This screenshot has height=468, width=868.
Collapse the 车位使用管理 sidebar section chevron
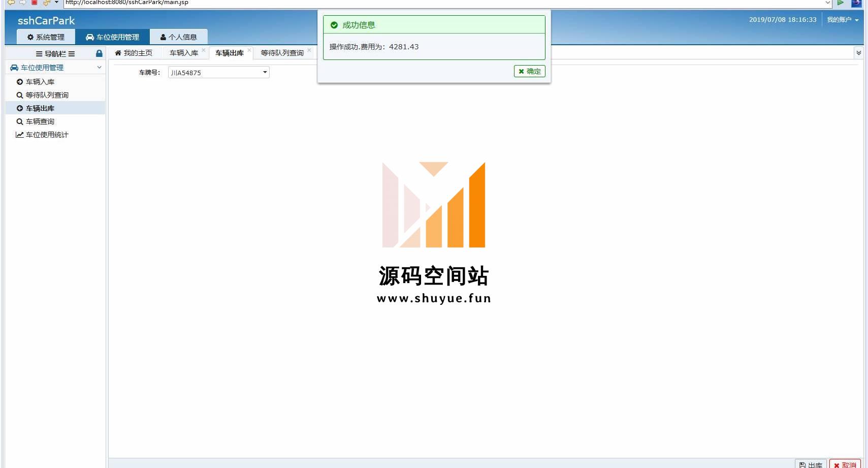click(99, 67)
